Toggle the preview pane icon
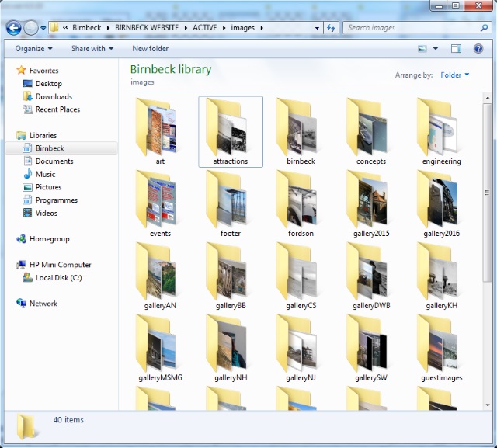Screen dimensions: 497x448 (457, 48)
